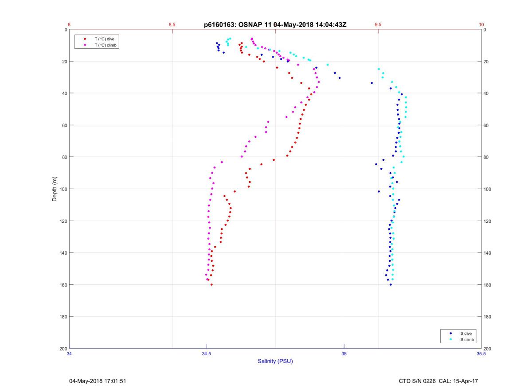Click the red top-axis tick label 8

(x=69, y=25)
